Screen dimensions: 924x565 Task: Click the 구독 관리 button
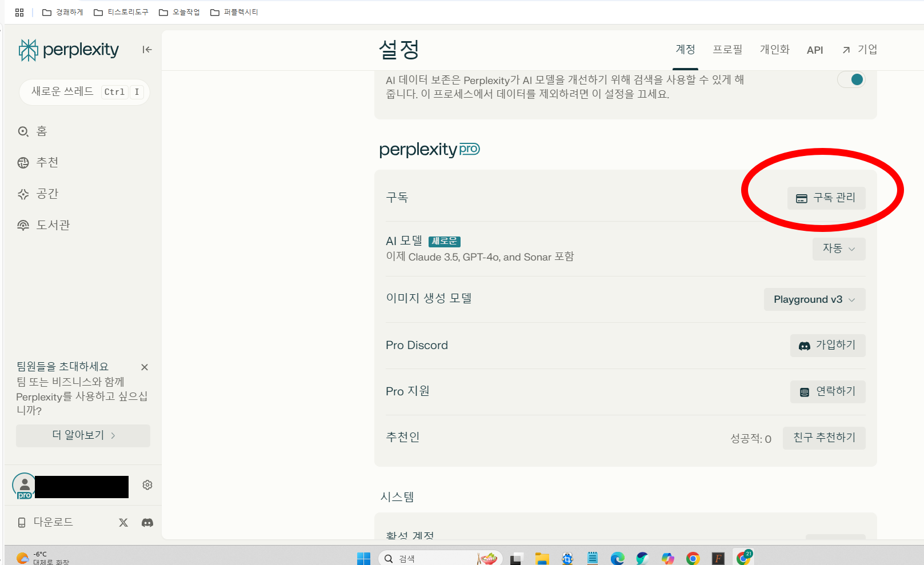pyautogui.click(x=826, y=198)
